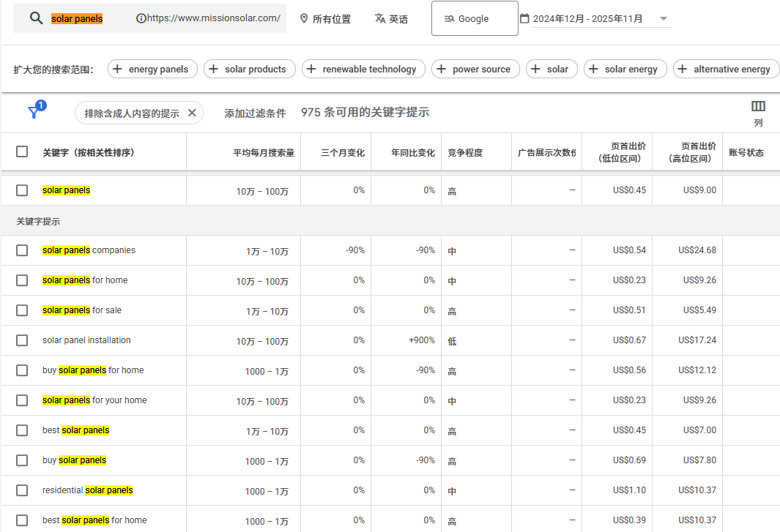Select all keywords with header checkbox
The image size is (780, 532).
(x=22, y=152)
